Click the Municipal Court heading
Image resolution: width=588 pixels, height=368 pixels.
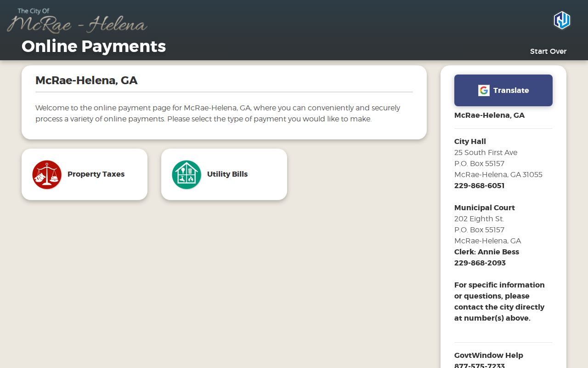[485, 207]
